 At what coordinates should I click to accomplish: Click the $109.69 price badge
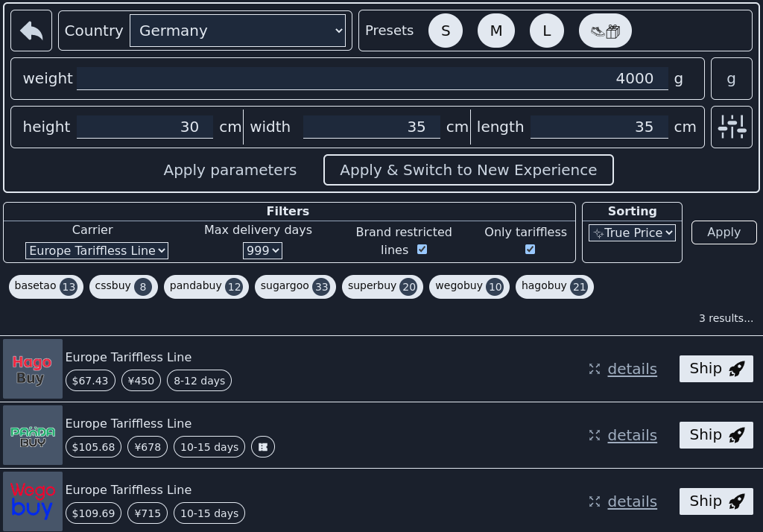(93, 513)
